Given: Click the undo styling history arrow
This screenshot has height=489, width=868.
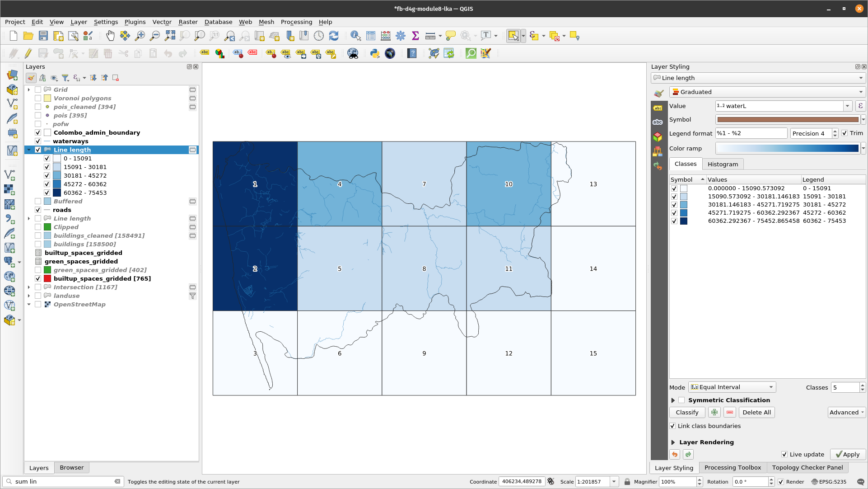Looking at the screenshot, I should tap(675, 455).
